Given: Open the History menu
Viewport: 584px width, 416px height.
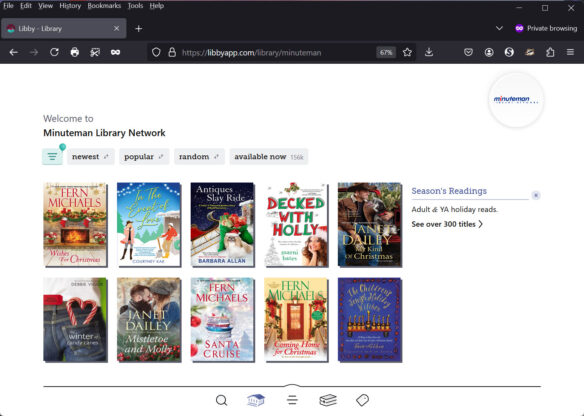Looking at the screenshot, I should click(x=70, y=6).
